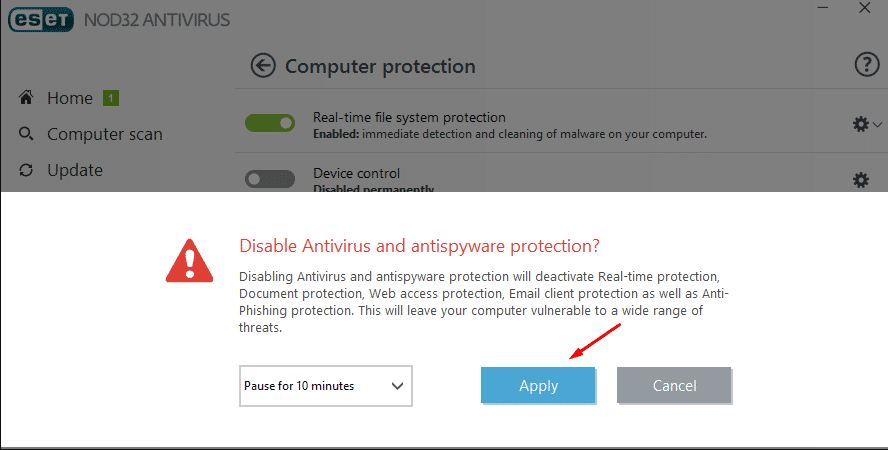Minimize the ESET window
The height and width of the screenshot is (450, 888).
823,8
